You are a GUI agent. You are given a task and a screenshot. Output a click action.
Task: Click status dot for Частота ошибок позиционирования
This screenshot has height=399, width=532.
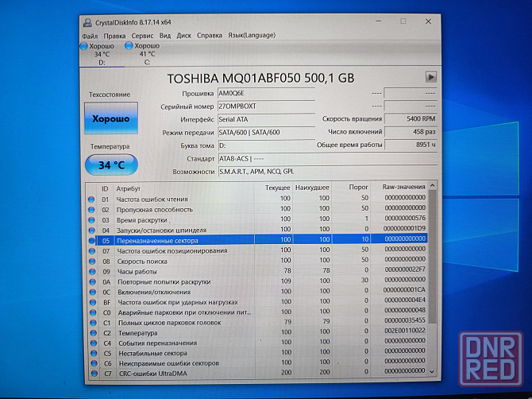point(92,251)
